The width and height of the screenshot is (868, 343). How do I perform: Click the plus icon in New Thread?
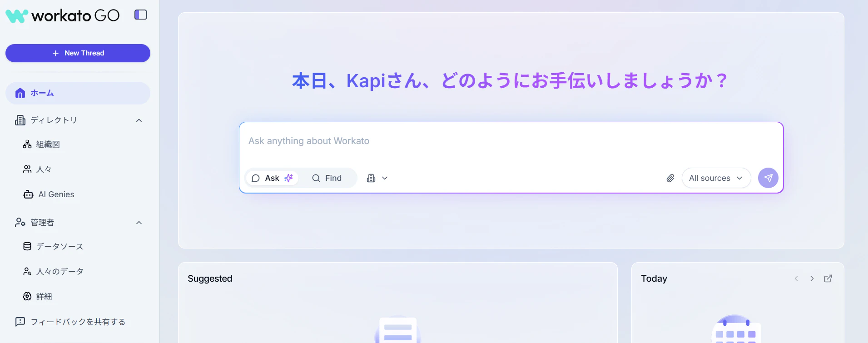pos(55,53)
